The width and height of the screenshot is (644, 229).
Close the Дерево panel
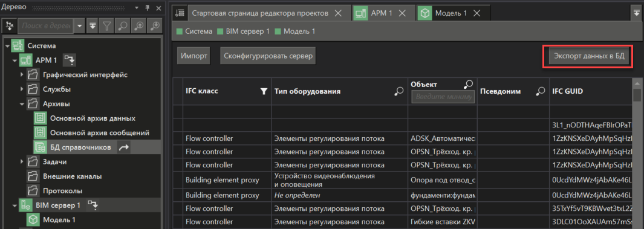tap(158, 7)
